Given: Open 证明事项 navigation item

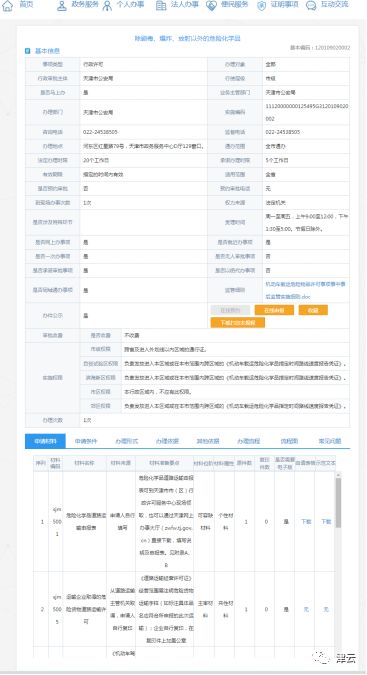Looking at the screenshot, I should pos(284,5).
